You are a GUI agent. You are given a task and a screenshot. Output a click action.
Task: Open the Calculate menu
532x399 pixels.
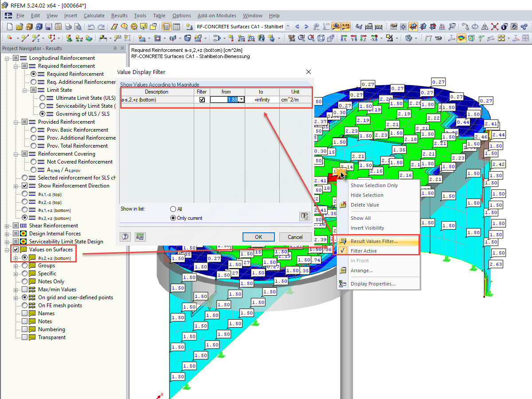tap(94, 16)
